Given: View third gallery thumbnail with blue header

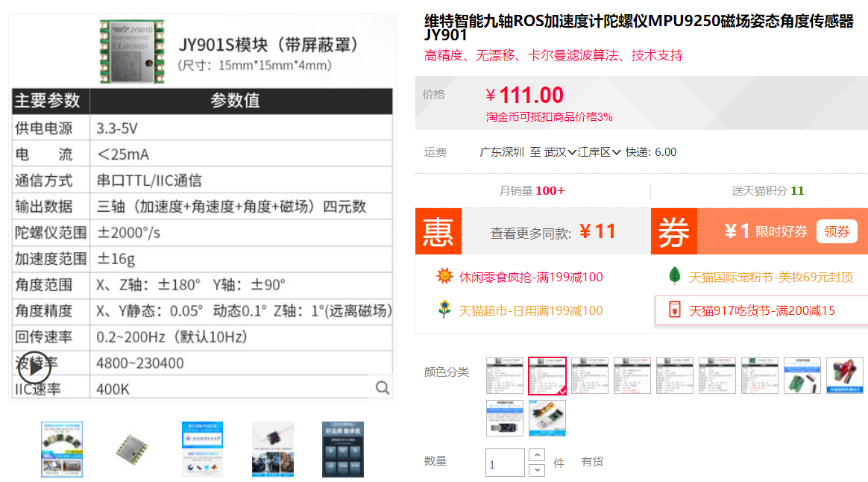Looking at the screenshot, I should point(202,449).
